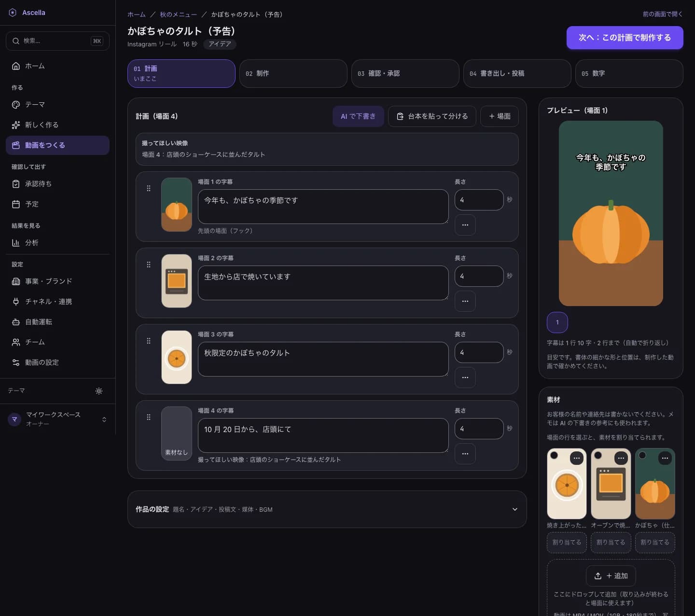This screenshot has height=616, width=695.
Task: Open the more options menu for scene 2
Action: pos(465,301)
